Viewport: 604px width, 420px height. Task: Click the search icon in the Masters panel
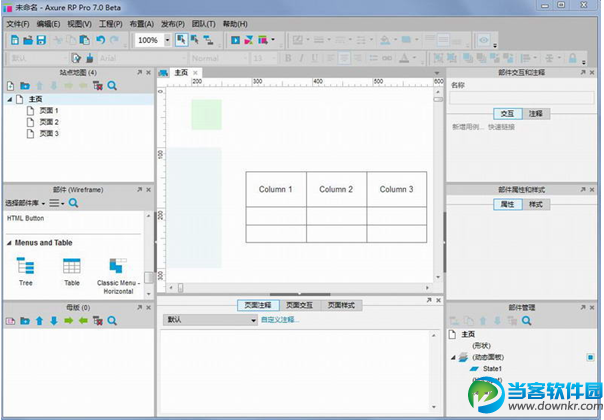(112, 321)
